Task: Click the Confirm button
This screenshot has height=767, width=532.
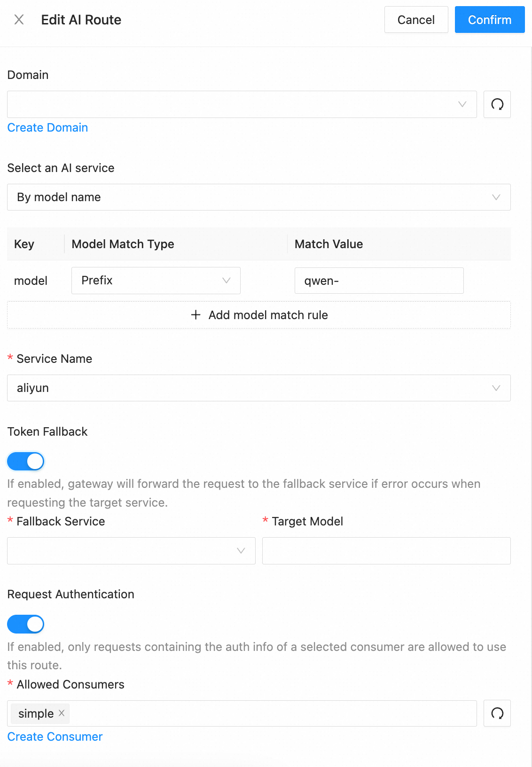Action: coord(490,20)
